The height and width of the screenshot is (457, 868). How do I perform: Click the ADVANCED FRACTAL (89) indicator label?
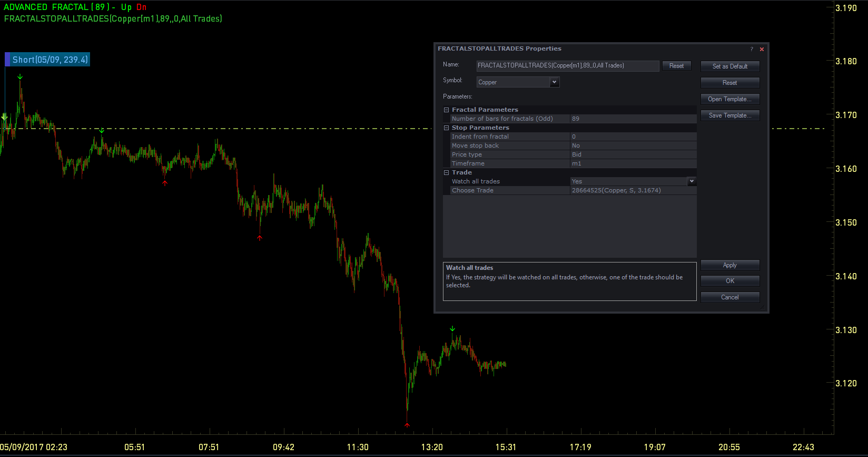57,7
